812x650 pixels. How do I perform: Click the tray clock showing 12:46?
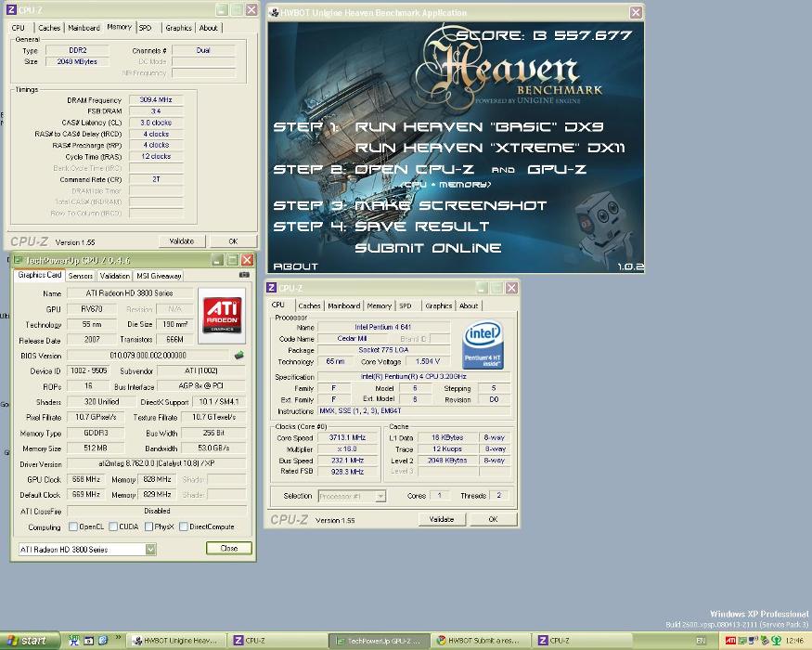tap(795, 642)
